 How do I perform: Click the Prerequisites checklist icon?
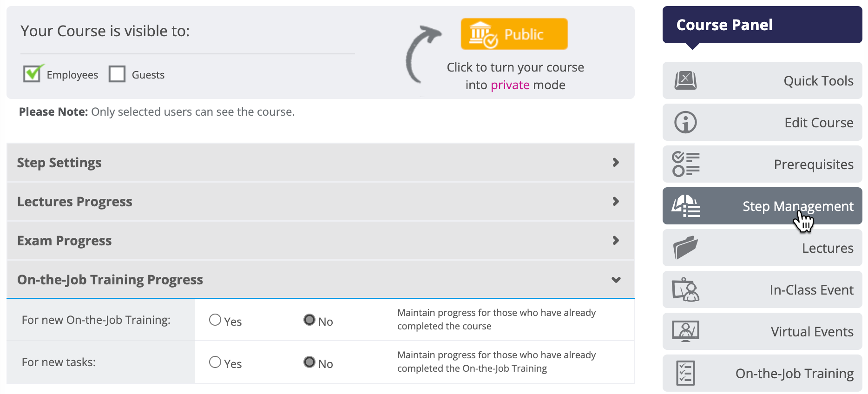[x=685, y=164]
